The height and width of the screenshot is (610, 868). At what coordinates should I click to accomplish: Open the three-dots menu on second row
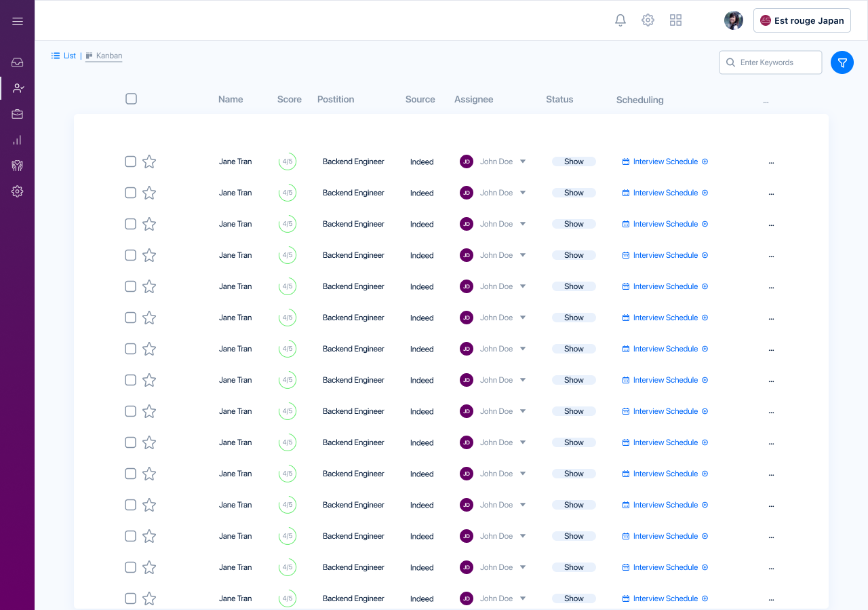pyautogui.click(x=771, y=193)
